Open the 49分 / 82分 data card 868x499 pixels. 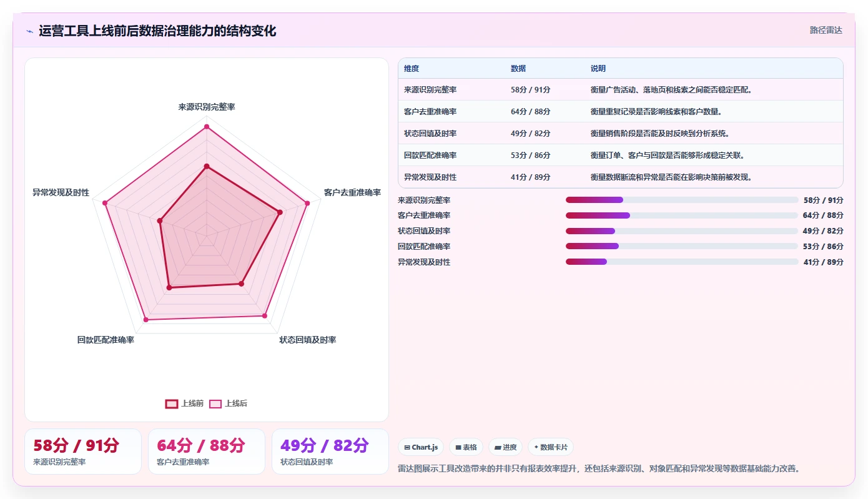tap(330, 452)
